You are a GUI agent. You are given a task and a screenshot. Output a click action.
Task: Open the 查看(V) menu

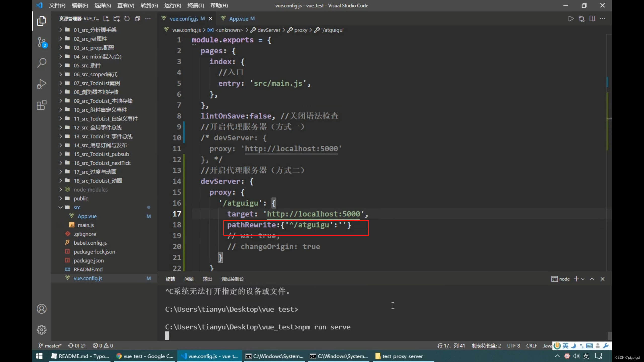point(126,6)
